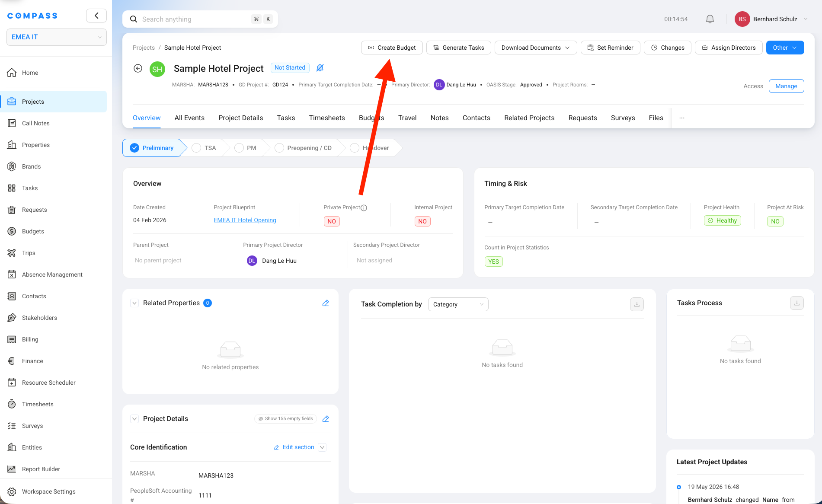Open Billing in the sidebar
This screenshot has width=822, height=504.
tap(30, 339)
